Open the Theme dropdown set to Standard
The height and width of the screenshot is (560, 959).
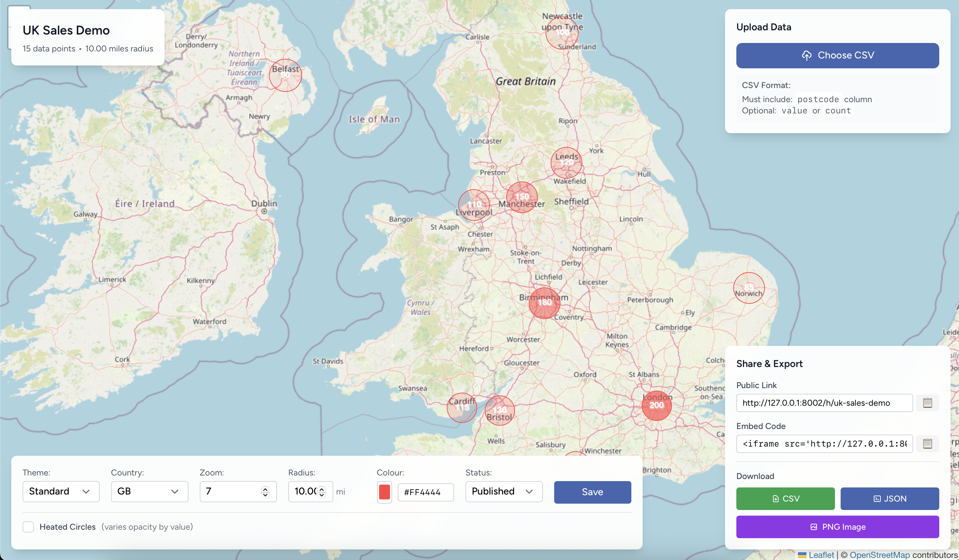click(x=61, y=491)
